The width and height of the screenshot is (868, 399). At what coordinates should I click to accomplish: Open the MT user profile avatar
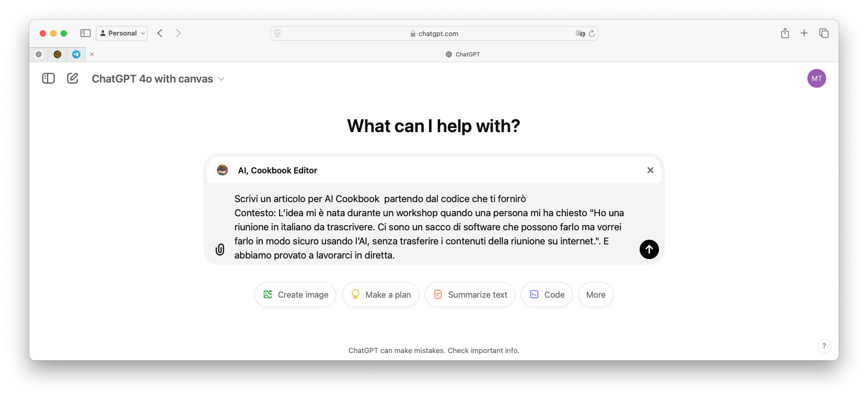click(816, 78)
